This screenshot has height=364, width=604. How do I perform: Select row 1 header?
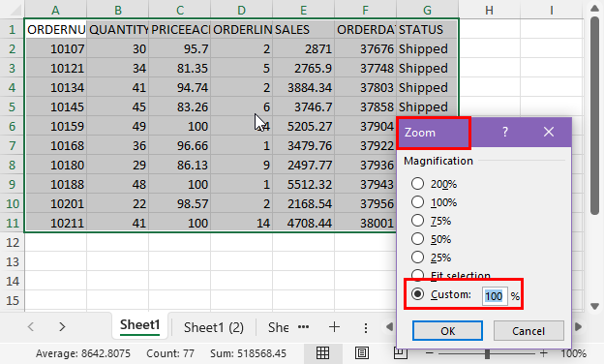coord(13,29)
